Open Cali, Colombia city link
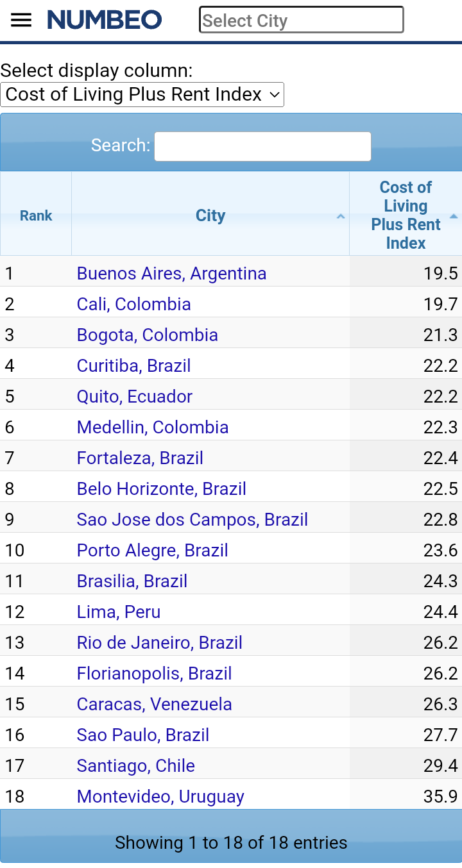Viewport: 462px width, 868px height. 133,305
